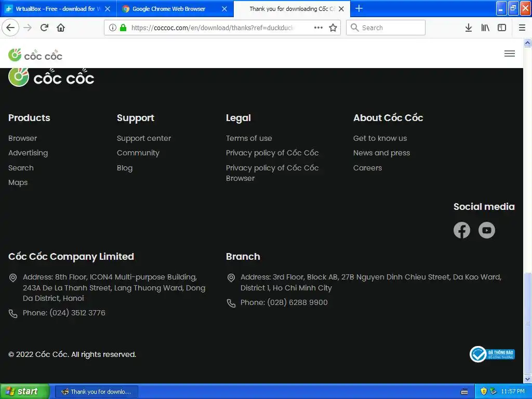This screenshot has width=532, height=399.
Task: Open the Maps link
Action: pos(18,182)
